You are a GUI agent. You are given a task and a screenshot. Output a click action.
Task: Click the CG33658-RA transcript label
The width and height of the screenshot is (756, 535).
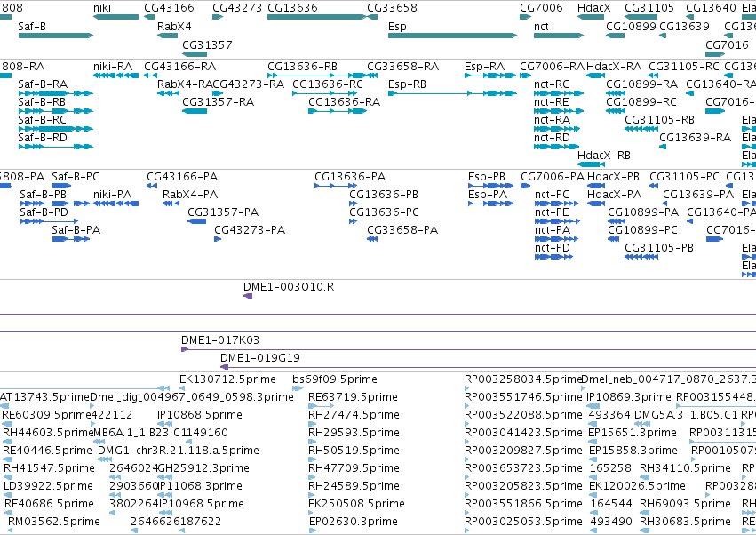(402, 67)
